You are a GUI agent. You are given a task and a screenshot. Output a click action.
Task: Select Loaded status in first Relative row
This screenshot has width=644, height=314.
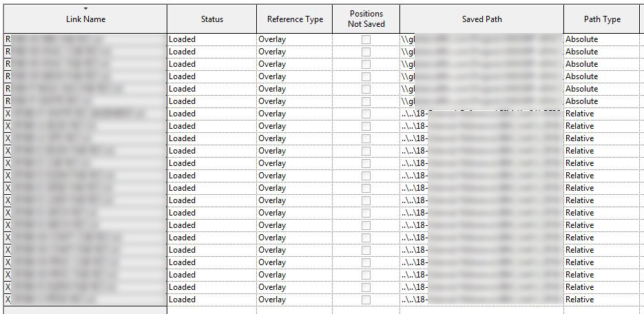[x=212, y=114]
